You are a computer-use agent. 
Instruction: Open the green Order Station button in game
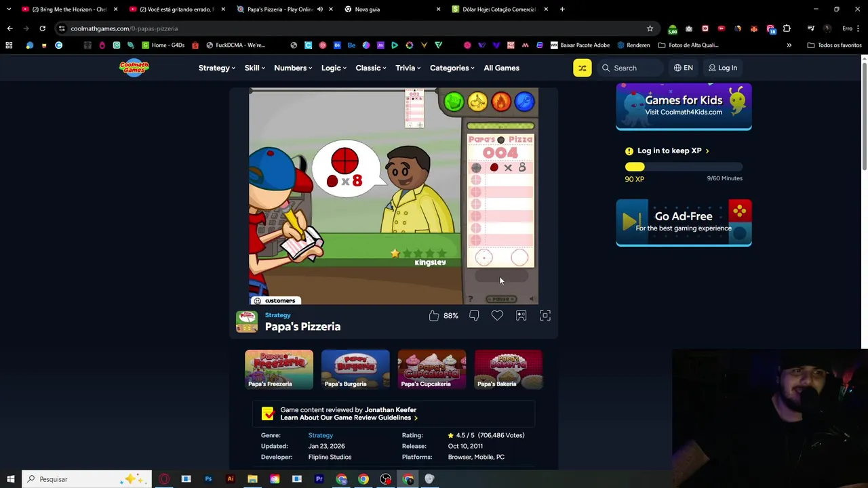454,102
